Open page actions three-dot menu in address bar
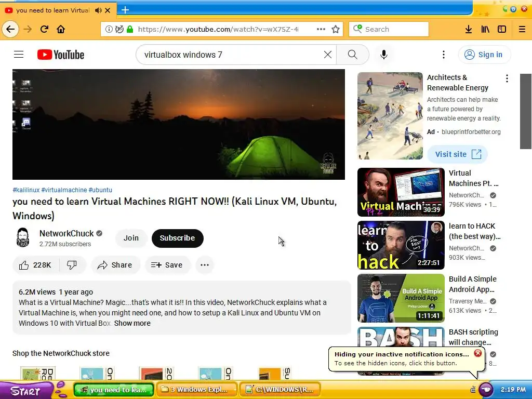Image resolution: width=532 pixels, height=399 pixels. click(321, 29)
